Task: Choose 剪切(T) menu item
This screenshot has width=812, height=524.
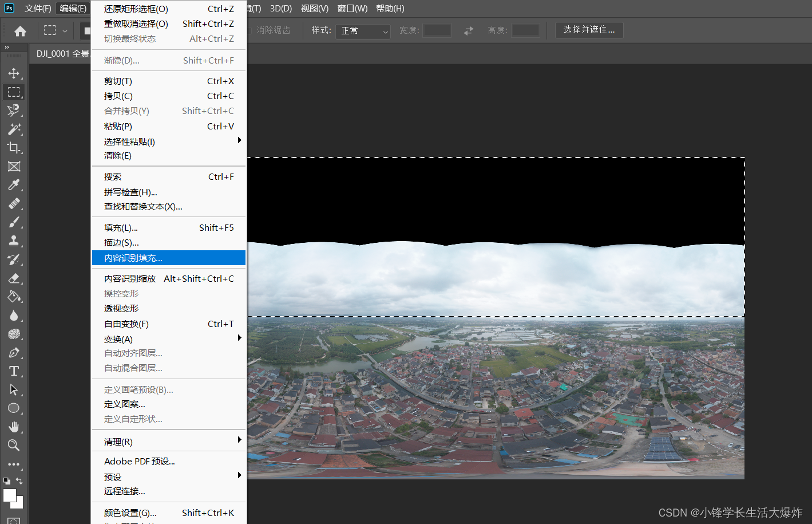Action: tap(169, 81)
